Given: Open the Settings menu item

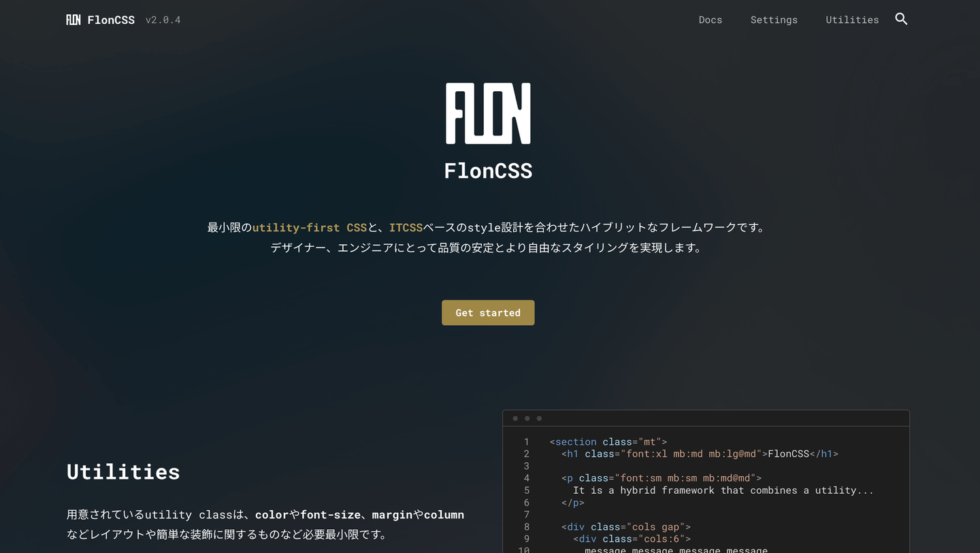Looking at the screenshot, I should [x=774, y=20].
